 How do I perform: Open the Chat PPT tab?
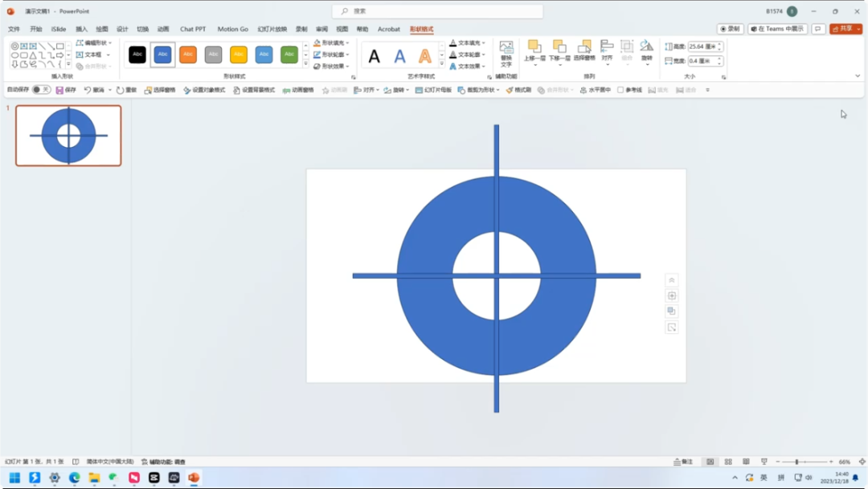(193, 30)
